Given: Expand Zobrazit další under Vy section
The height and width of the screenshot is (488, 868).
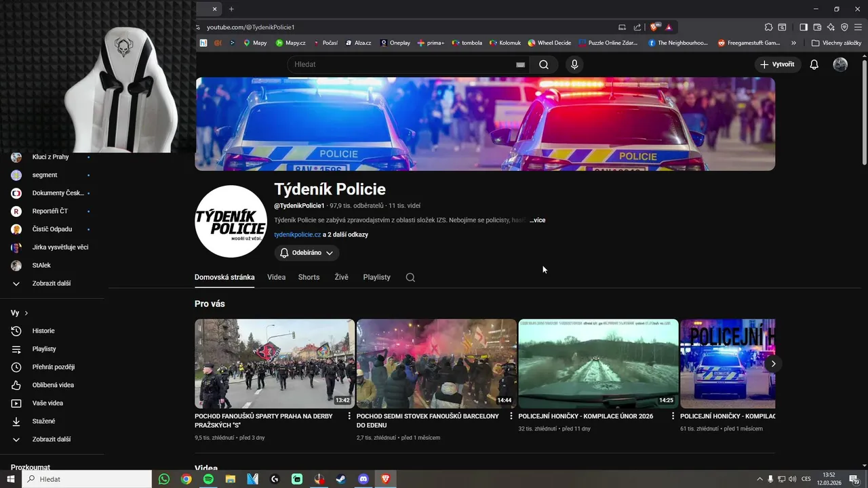Looking at the screenshot, I should point(52,439).
